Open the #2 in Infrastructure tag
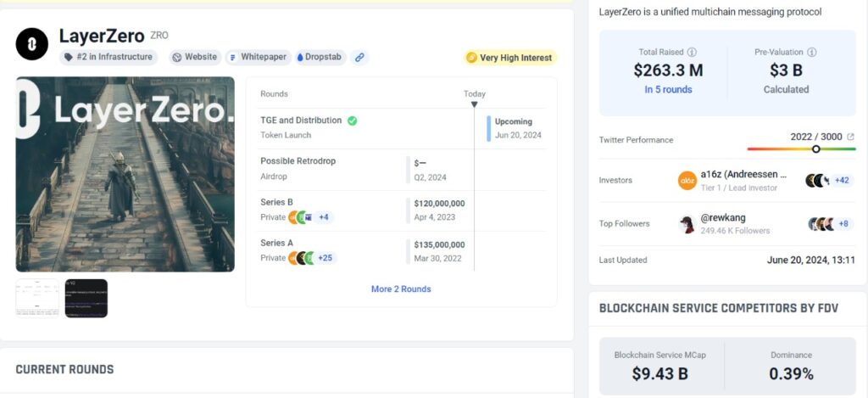868x398 pixels. (108, 57)
